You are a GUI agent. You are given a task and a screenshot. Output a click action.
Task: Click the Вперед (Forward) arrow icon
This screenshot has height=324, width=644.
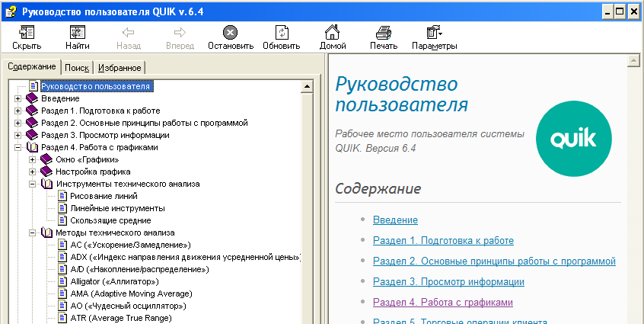pyautogui.click(x=180, y=33)
